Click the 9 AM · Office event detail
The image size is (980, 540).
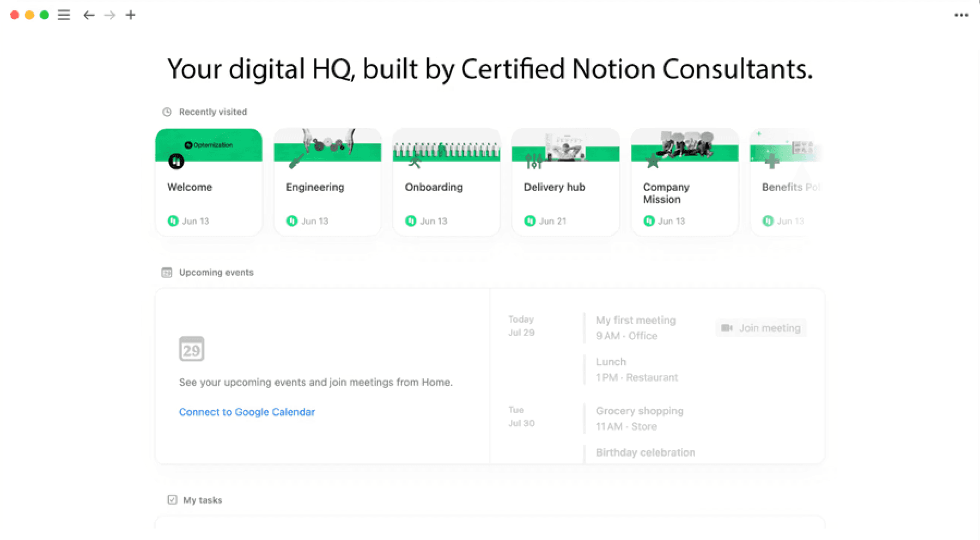click(626, 336)
